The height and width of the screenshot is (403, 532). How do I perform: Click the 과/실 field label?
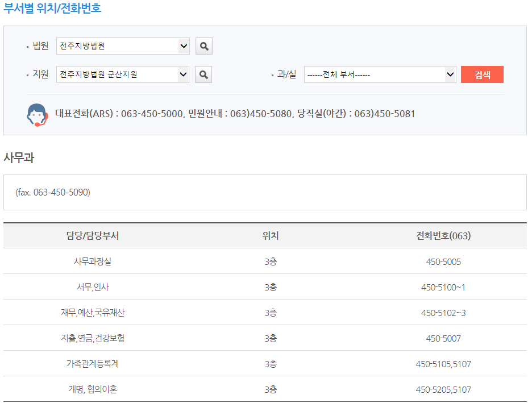[286, 74]
